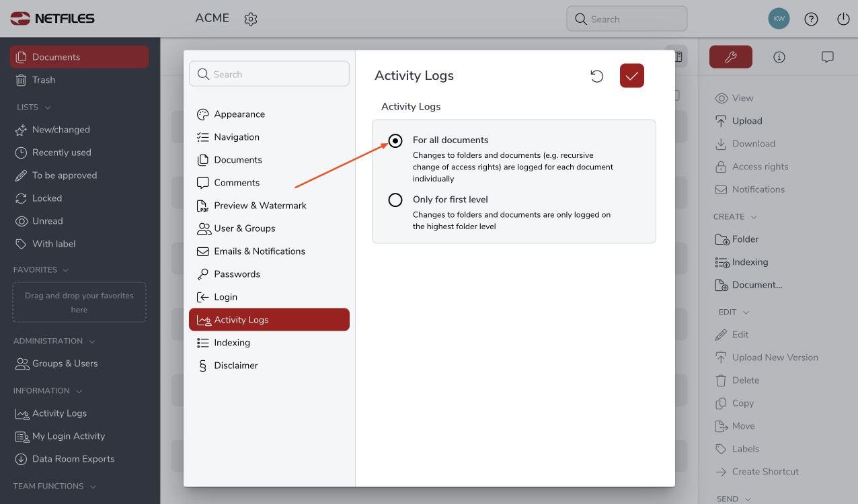Open User & Groups settings
Image resolution: width=858 pixels, height=504 pixels.
click(269, 228)
